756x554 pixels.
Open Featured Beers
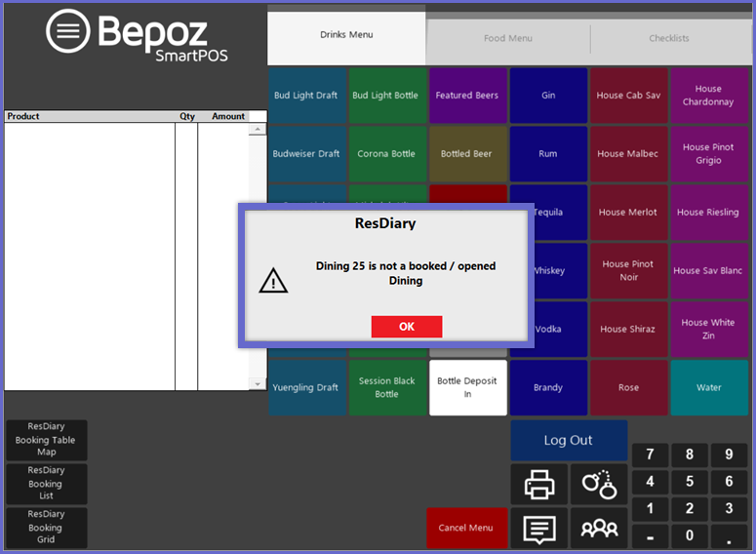click(467, 96)
